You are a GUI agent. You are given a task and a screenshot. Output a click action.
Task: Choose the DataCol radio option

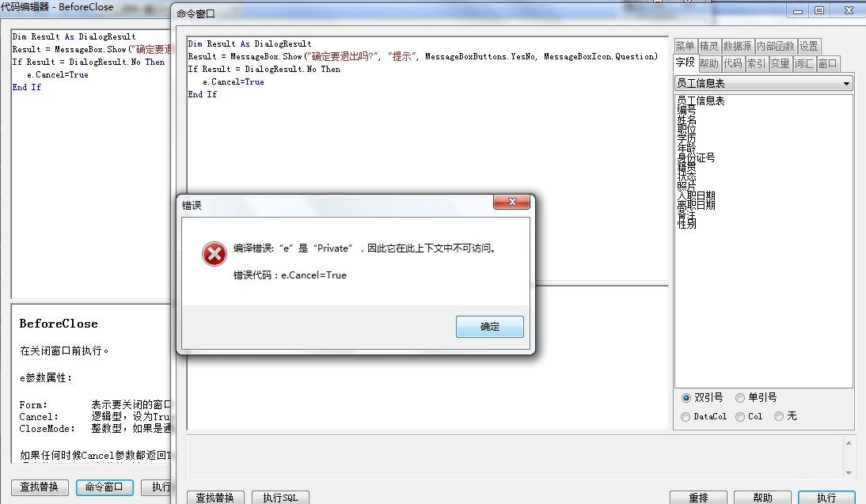point(705,416)
